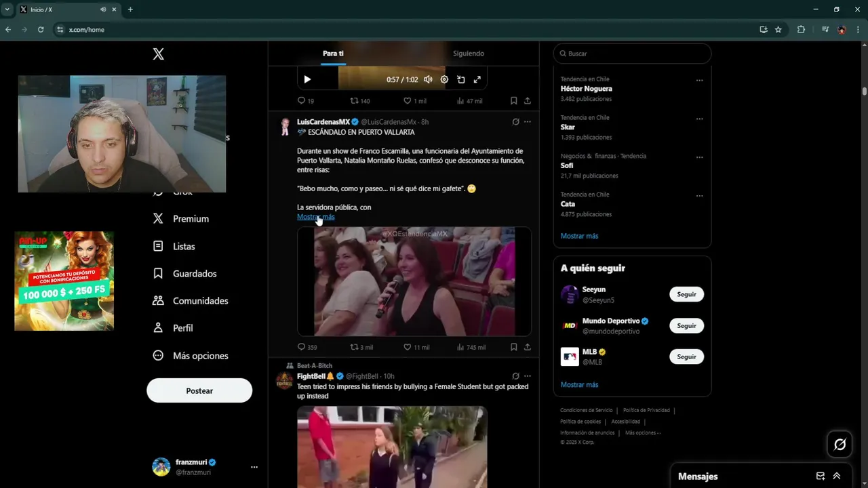Open Perfil in the sidebar
The image size is (868, 488).
point(174,328)
